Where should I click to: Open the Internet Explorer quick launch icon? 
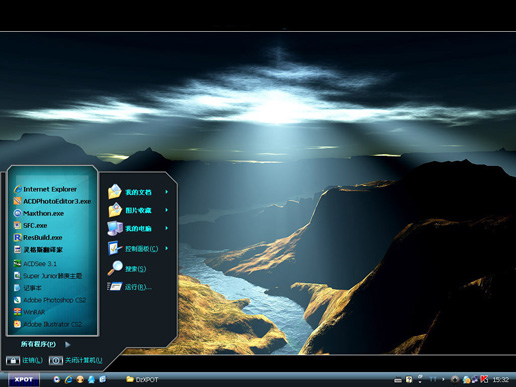point(69,379)
